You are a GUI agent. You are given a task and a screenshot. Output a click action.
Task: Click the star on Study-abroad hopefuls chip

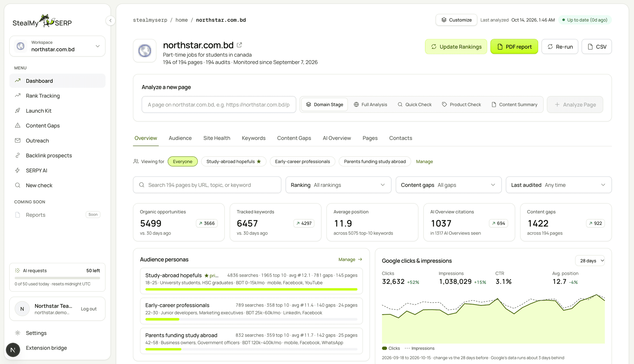(x=259, y=162)
